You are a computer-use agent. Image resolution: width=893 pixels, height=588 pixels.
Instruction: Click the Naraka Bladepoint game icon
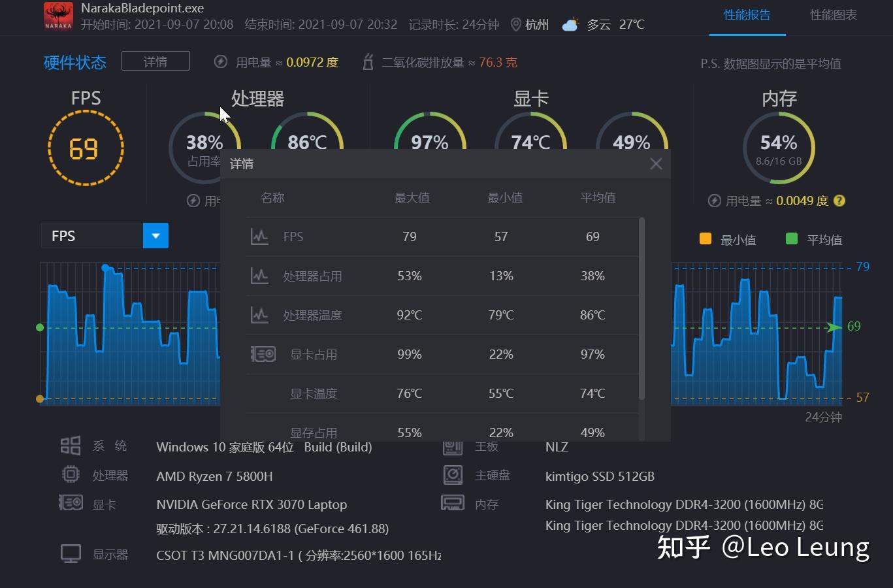coord(58,16)
